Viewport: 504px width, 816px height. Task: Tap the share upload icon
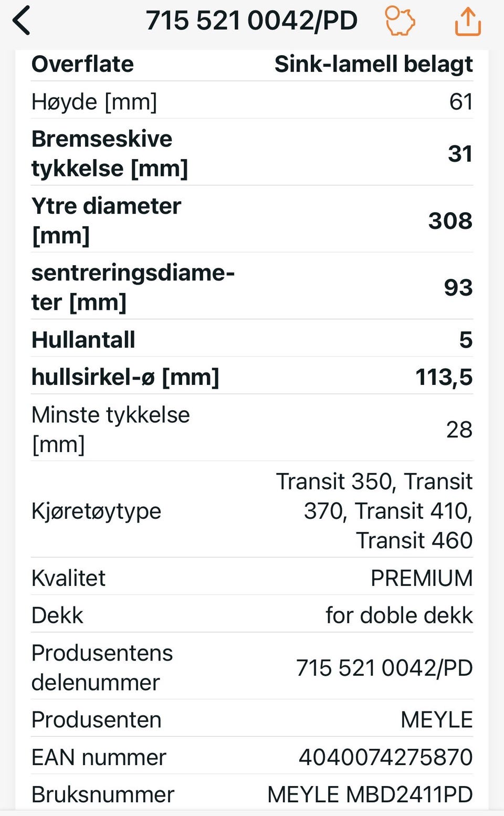(467, 22)
